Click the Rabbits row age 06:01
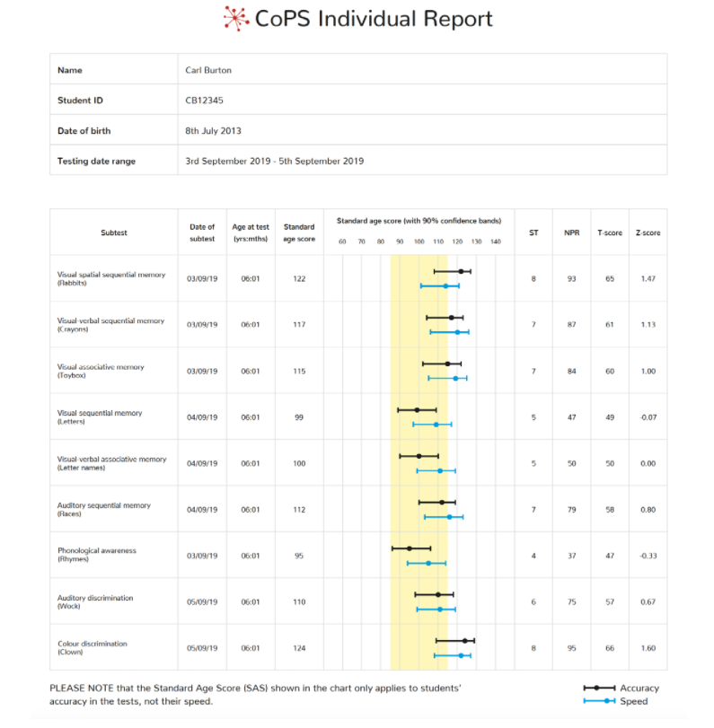 click(251, 278)
